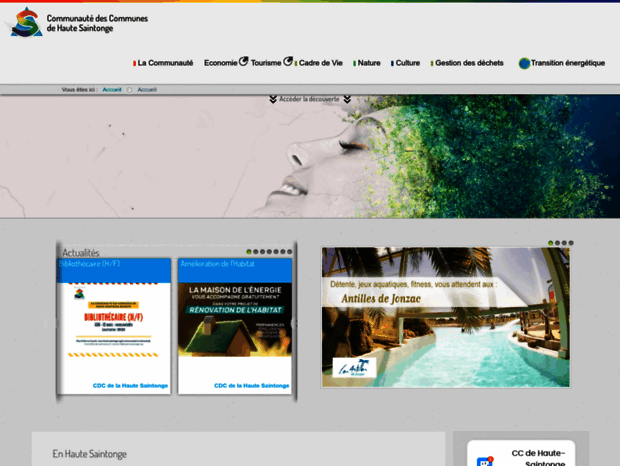Click the globe icon for Transition énergétique
The image size is (620, 466).
524,63
